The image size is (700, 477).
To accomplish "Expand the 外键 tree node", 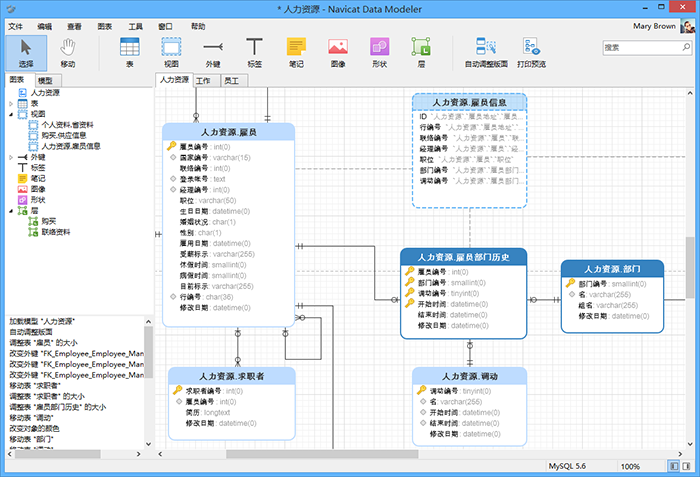I will coord(11,157).
